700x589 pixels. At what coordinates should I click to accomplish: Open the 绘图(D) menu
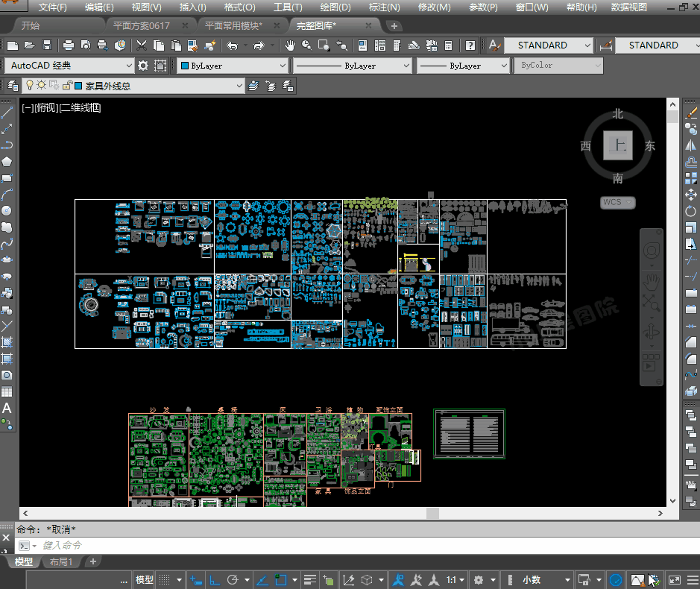click(335, 7)
